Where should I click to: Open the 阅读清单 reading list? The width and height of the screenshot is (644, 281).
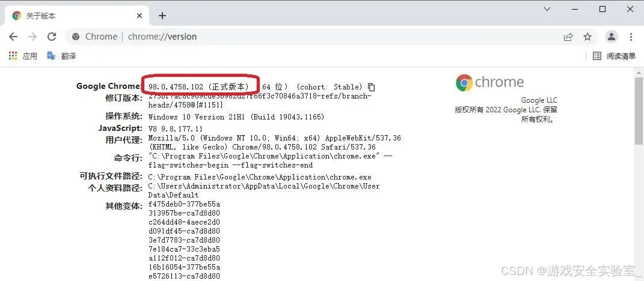[x=615, y=56]
